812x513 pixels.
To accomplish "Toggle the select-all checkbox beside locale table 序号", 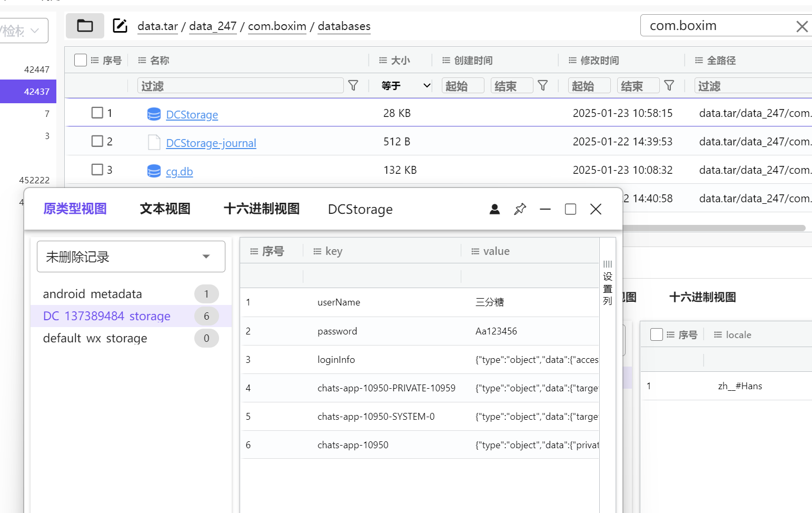I will click(657, 334).
